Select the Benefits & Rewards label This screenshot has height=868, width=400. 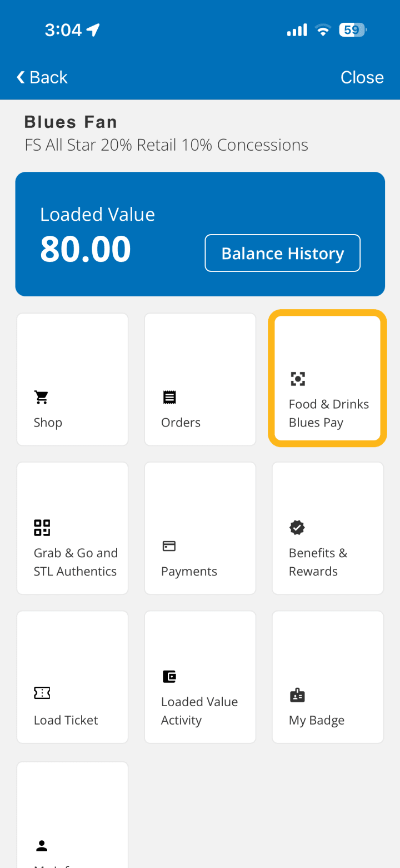pos(318,562)
